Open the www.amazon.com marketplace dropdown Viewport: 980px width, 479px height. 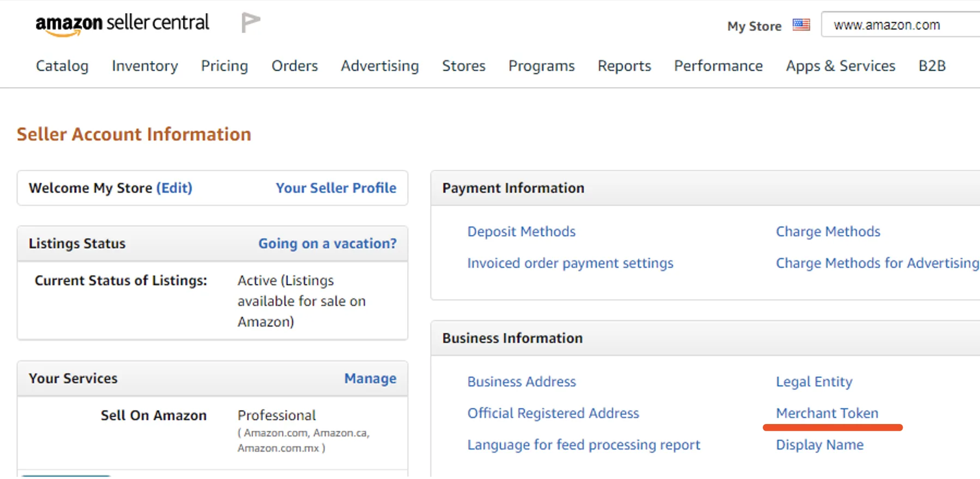click(x=901, y=25)
